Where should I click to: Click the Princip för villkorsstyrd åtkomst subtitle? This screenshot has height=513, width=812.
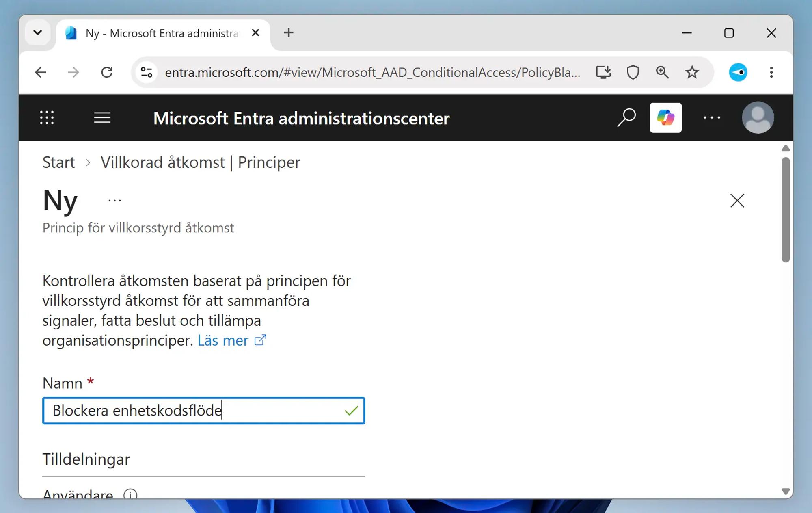pos(138,228)
